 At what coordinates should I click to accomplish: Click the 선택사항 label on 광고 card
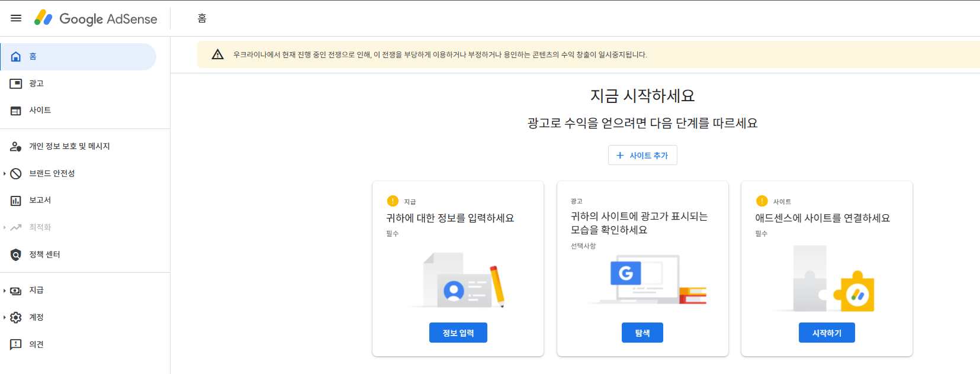583,246
